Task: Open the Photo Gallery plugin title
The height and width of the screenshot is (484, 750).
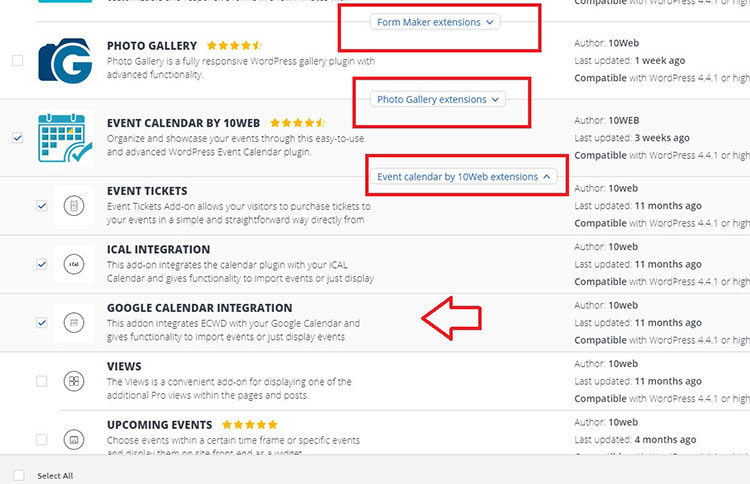Action: coord(154,46)
